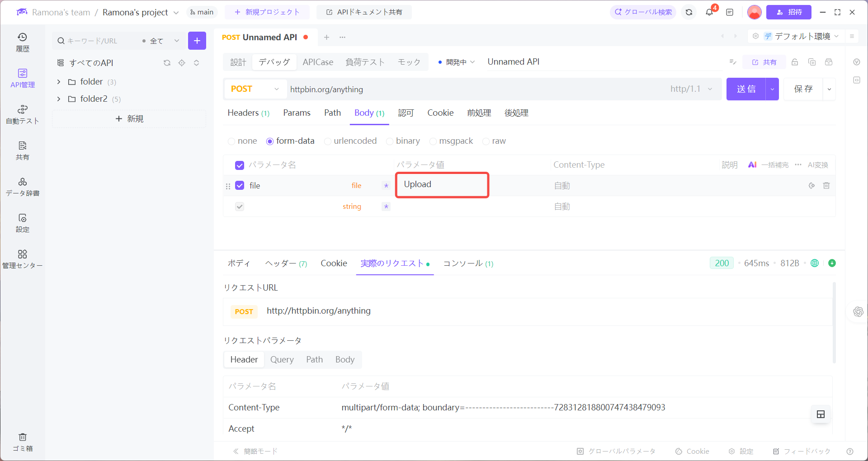Open the 自動テスト sidebar icon
Image resolution: width=868 pixels, height=461 pixels.
[x=22, y=115]
